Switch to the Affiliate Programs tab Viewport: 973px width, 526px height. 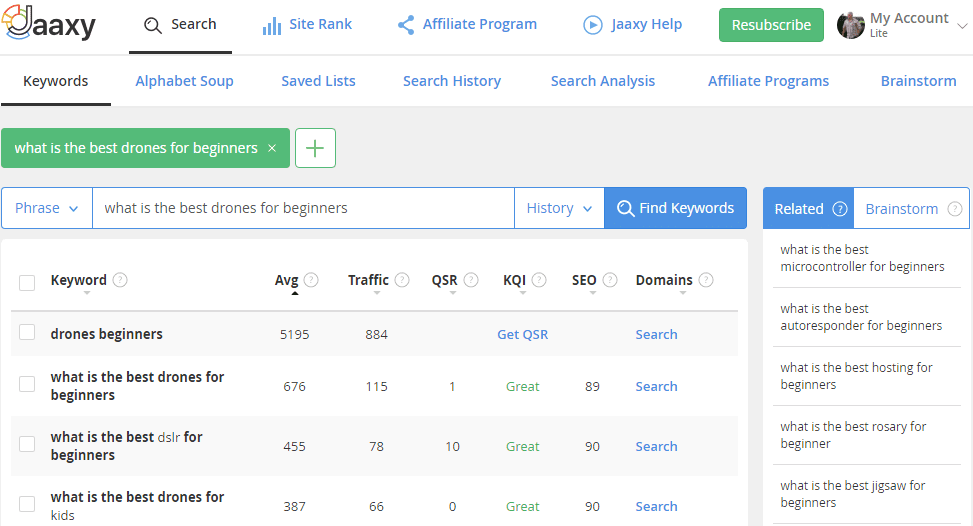click(768, 81)
